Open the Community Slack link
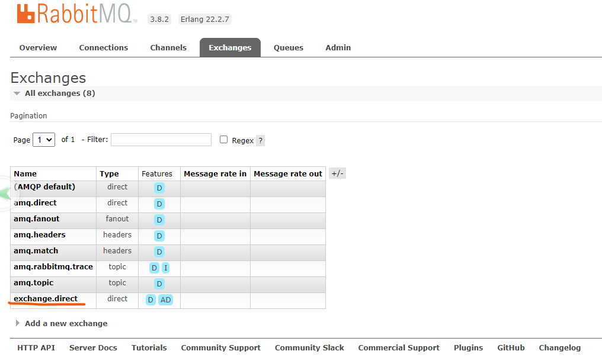602x364 pixels. [309, 348]
